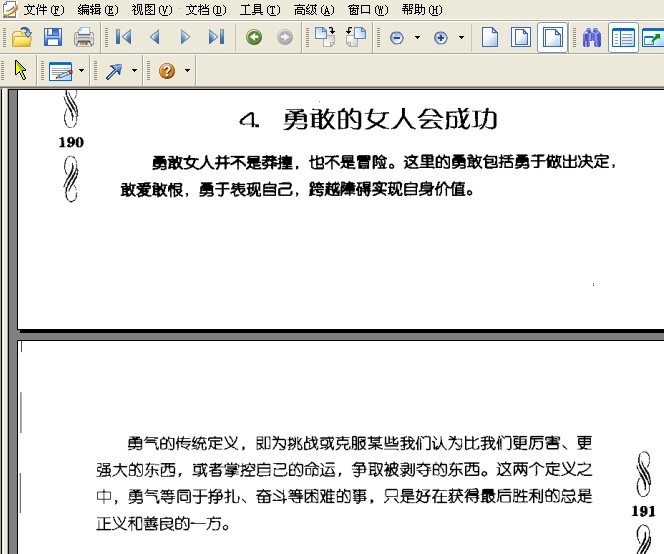Viewport: 664px width, 554px height.
Task: Click the green back view button
Action: (254, 37)
